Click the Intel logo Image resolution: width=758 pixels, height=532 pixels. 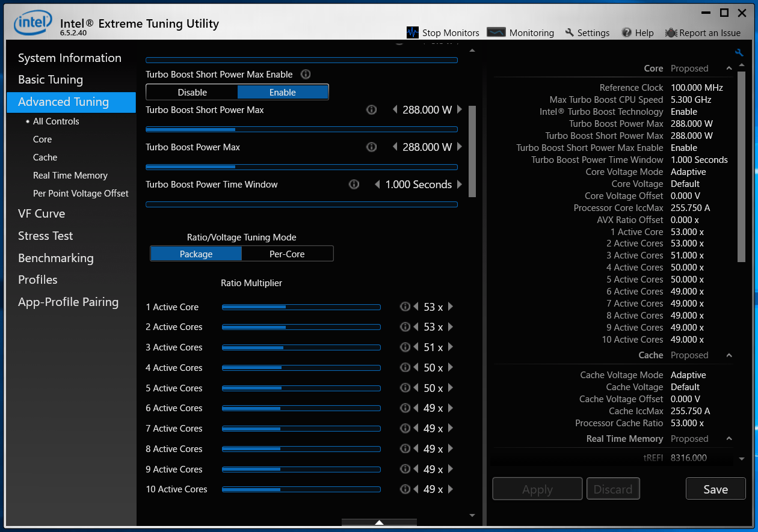click(x=33, y=23)
